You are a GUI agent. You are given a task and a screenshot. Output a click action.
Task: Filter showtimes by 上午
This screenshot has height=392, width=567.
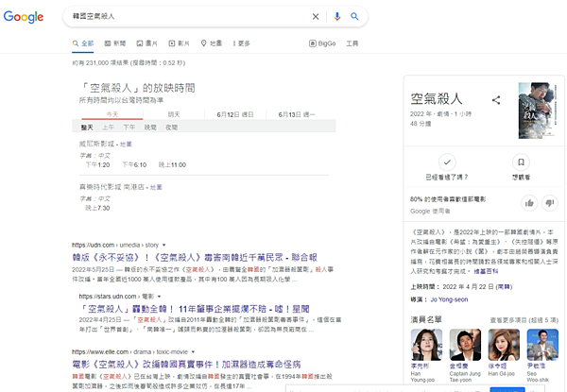click(108, 128)
